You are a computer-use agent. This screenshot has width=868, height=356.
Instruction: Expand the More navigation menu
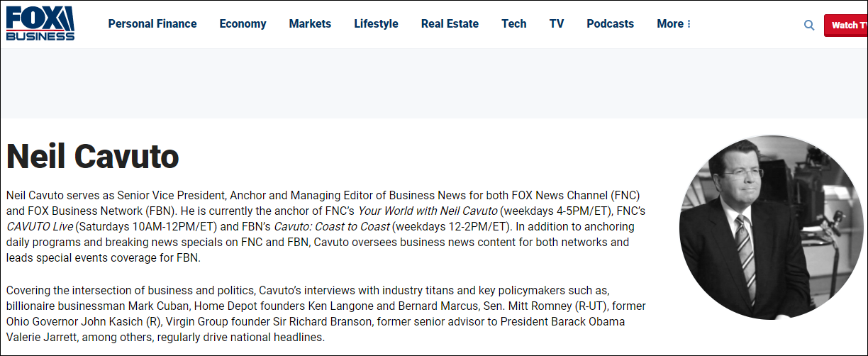click(673, 24)
